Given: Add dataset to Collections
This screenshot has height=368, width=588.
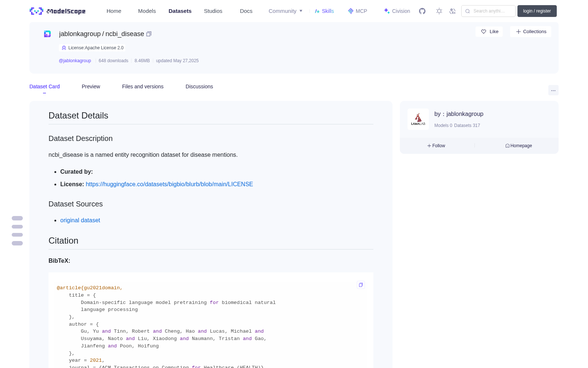Looking at the screenshot, I should coord(531,32).
